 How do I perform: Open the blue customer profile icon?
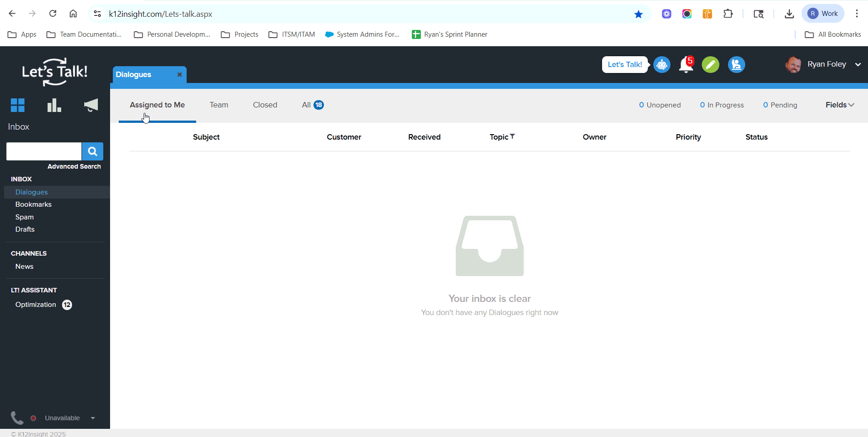click(736, 65)
